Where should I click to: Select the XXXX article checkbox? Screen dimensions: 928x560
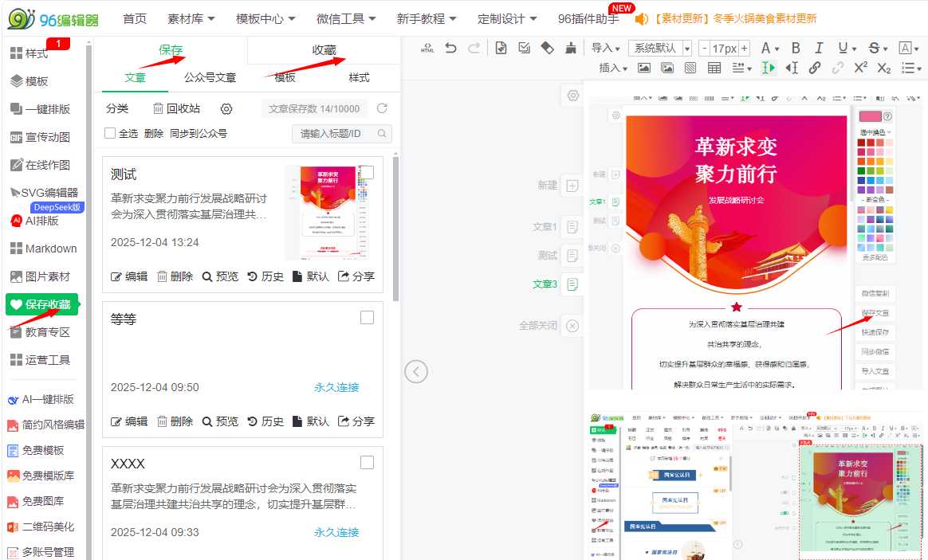click(367, 463)
